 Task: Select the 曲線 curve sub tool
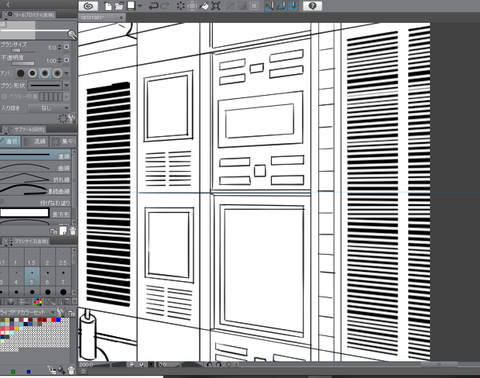click(35, 167)
